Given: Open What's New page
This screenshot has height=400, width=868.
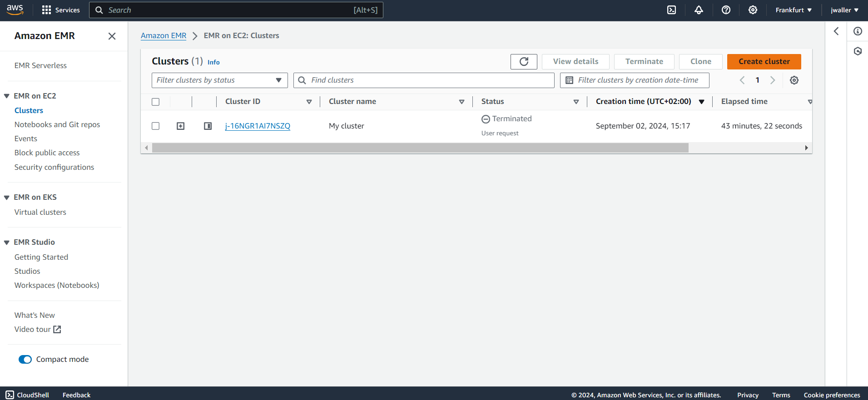Looking at the screenshot, I should [x=35, y=315].
